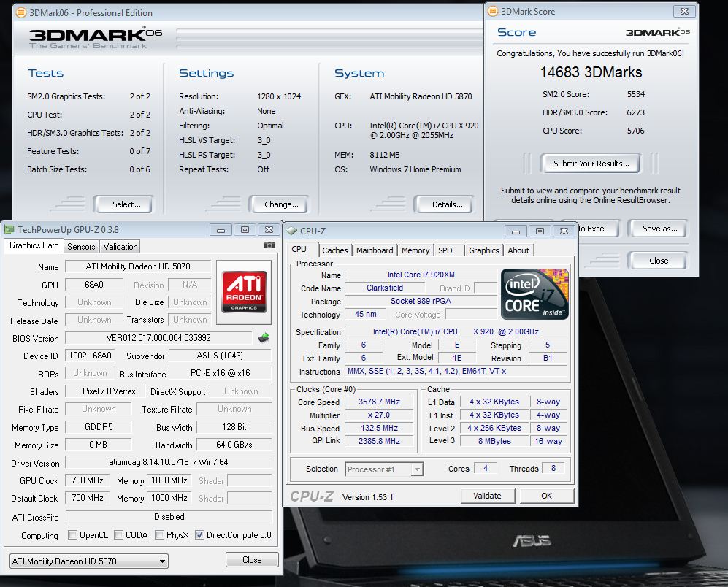This screenshot has width=728, height=587.
Task: Click the 14683 3DMarks score text
Action: coord(591,72)
